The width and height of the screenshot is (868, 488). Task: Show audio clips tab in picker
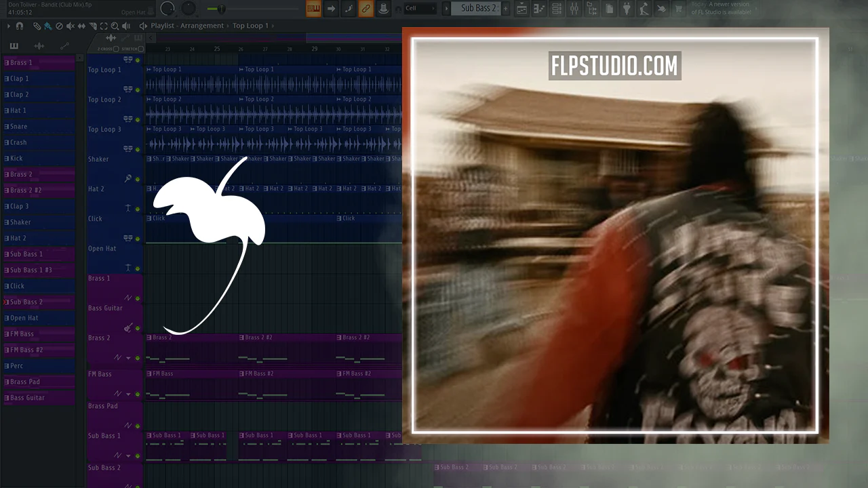tap(39, 46)
